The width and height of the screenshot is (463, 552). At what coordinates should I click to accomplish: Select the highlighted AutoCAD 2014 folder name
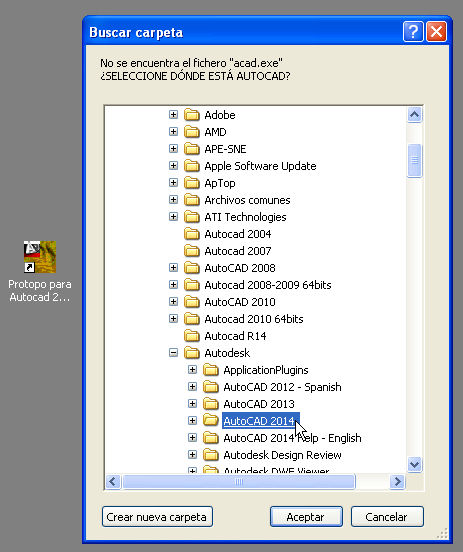pos(261,421)
